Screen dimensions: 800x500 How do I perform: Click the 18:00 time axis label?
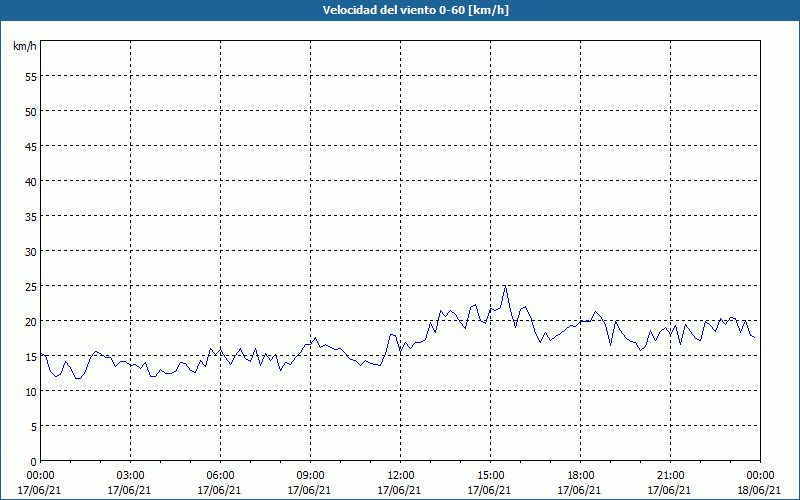(581, 476)
